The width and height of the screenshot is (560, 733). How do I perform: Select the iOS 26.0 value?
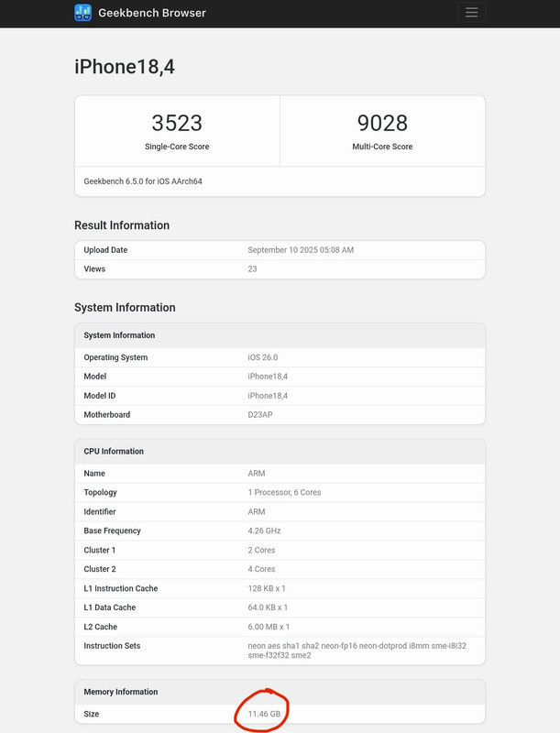point(263,357)
